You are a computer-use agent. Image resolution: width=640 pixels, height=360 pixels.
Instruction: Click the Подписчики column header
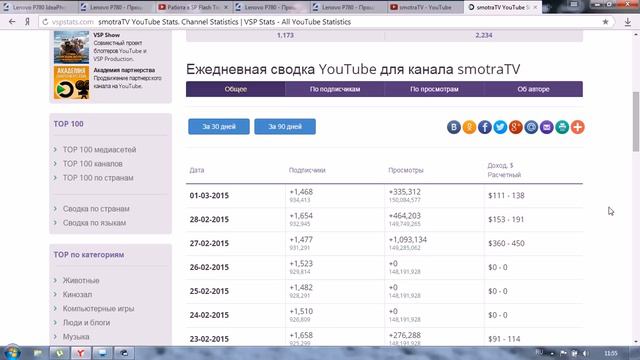(x=307, y=170)
